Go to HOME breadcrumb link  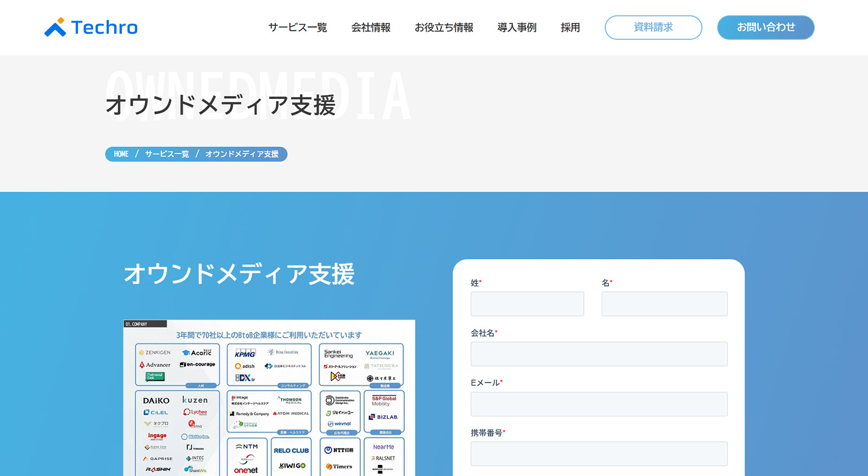(x=121, y=154)
